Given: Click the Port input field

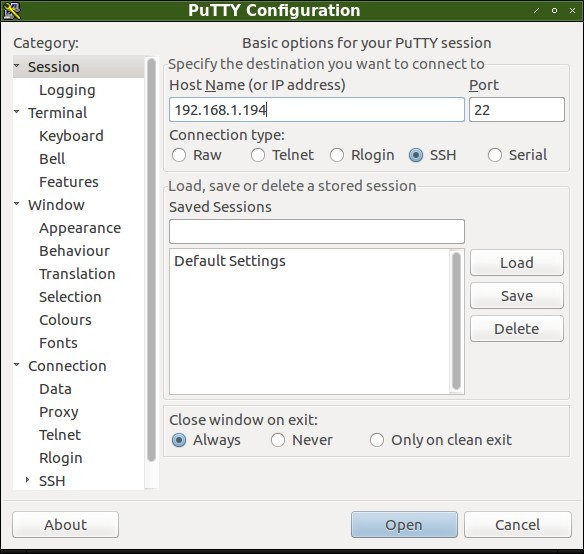Looking at the screenshot, I should (x=517, y=110).
